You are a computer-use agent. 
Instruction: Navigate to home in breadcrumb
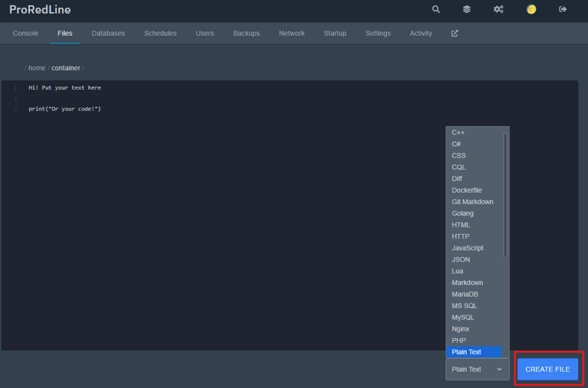[x=37, y=68]
